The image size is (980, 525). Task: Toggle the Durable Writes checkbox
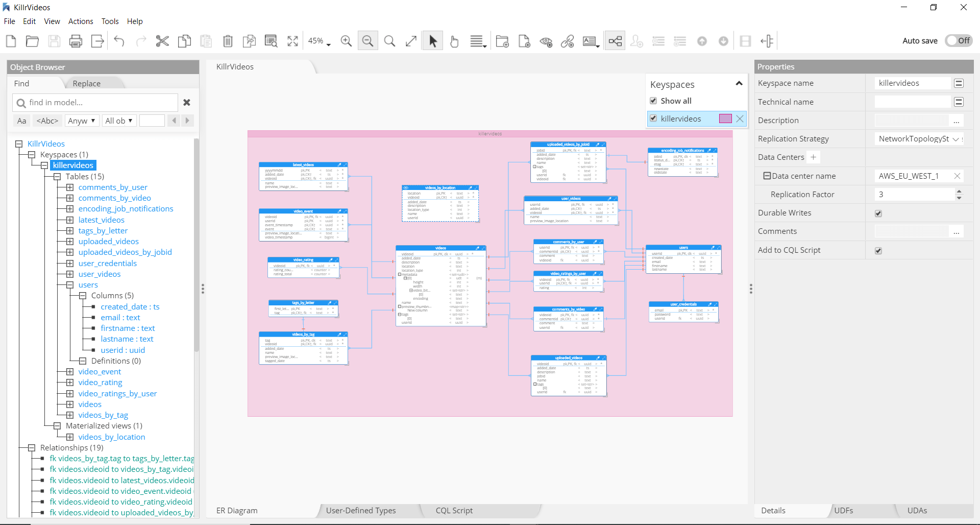878,213
